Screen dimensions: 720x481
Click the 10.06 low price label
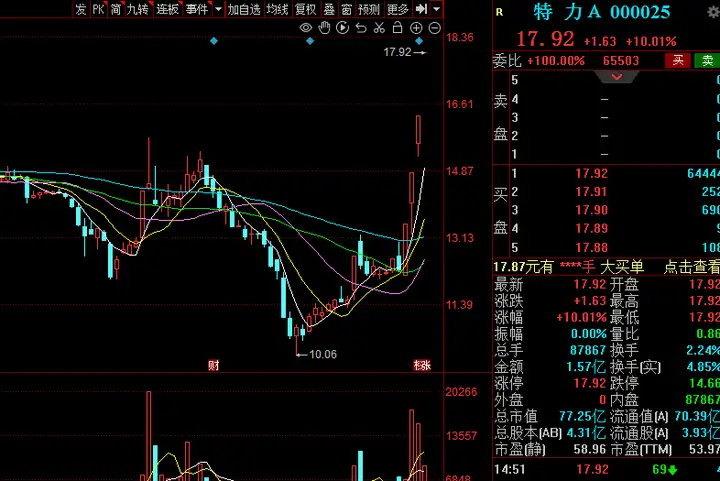(x=323, y=354)
